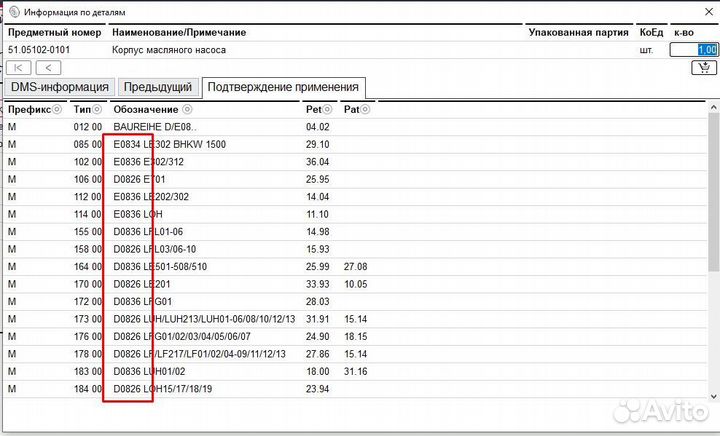The height and width of the screenshot is (436, 720).
Task: Click the first record navigation button
Action: [18, 68]
